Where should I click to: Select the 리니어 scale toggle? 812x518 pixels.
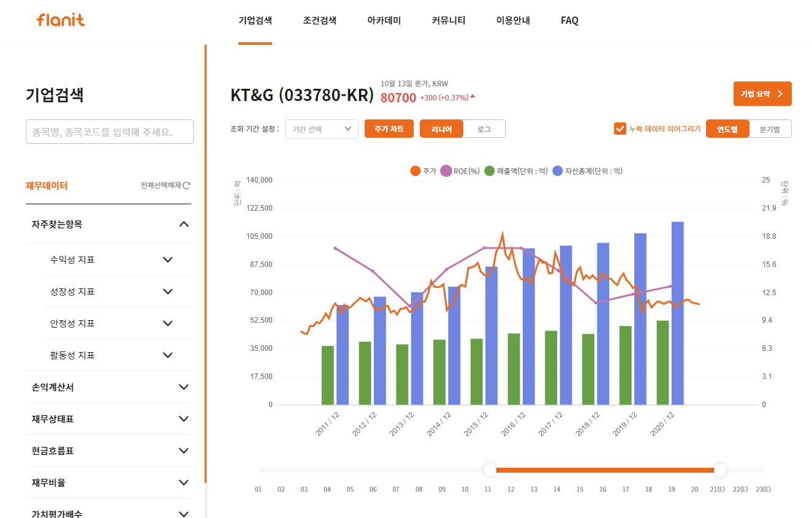441,129
